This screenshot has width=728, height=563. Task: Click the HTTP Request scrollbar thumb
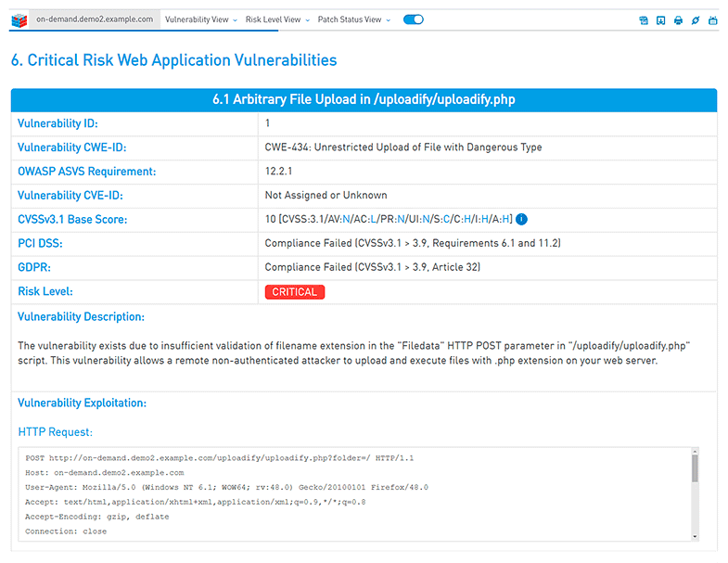(x=695, y=469)
